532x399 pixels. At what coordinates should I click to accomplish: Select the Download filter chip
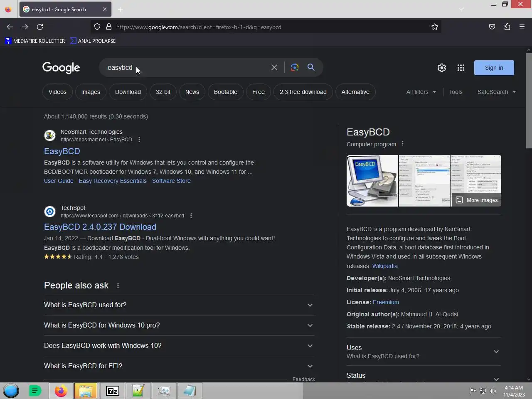pos(128,92)
